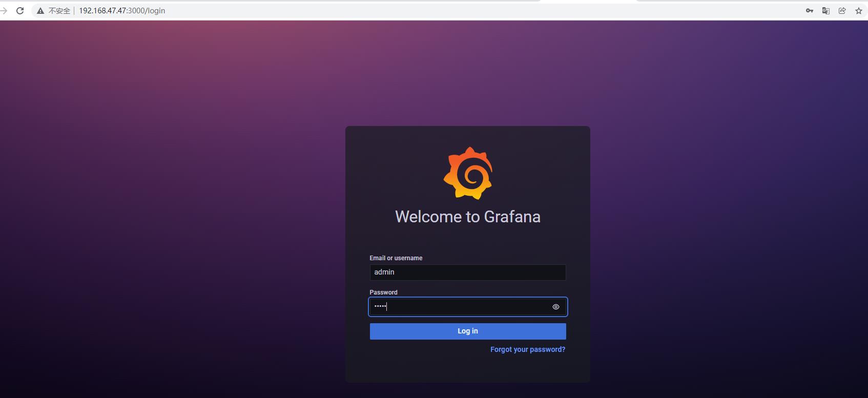Open the not-secure warning triangle icon
Screen dimensions: 868x398
tap(40, 11)
